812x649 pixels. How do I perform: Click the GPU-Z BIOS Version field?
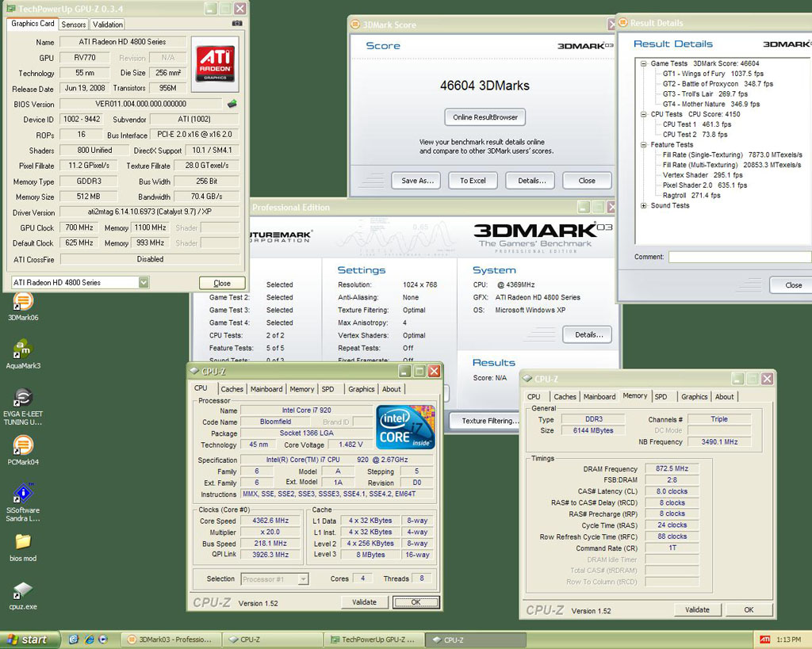pyautogui.click(x=141, y=104)
